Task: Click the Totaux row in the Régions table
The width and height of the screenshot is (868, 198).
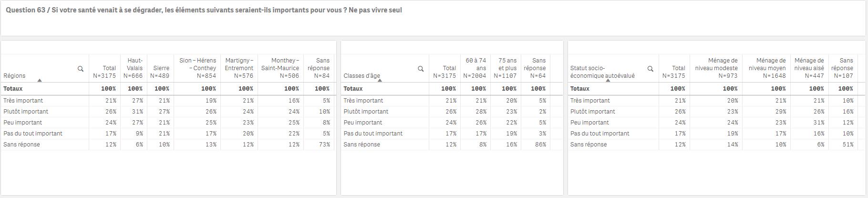Action: click(168, 89)
